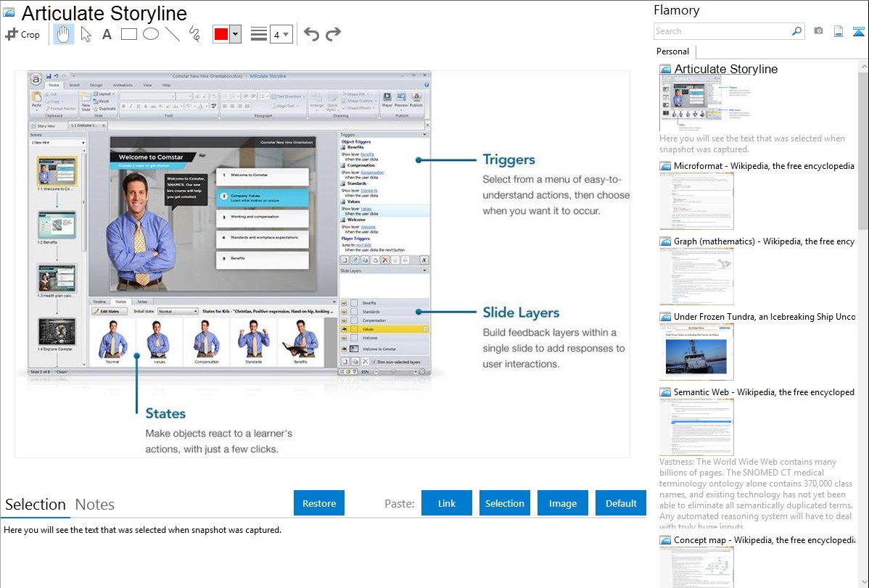Switch to the Notes tab
This screenshot has height=588, width=869.
tap(95, 505)
